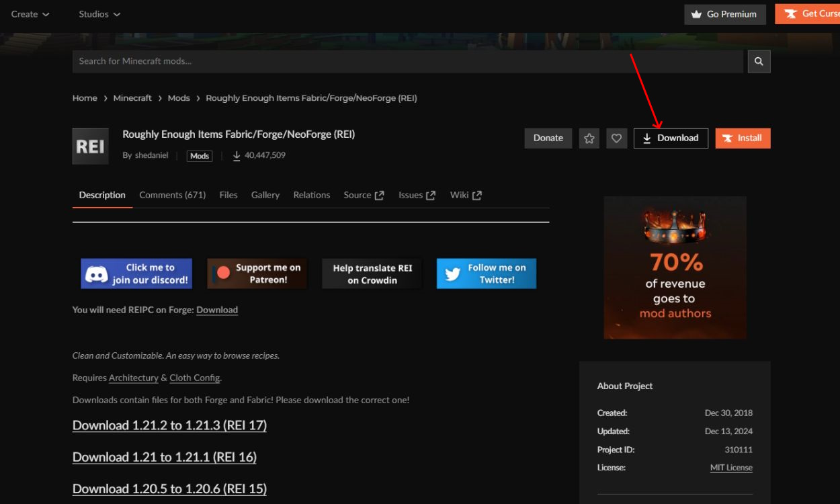Click the Discord icon to join their server

click(98, 273)
